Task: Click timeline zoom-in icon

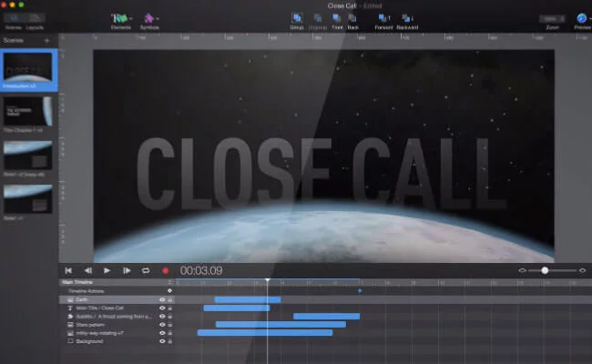Action: tap(583, 270)
